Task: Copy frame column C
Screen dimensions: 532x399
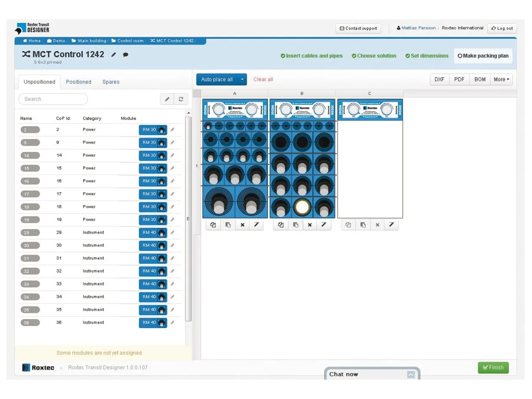Action: [348, 225]
